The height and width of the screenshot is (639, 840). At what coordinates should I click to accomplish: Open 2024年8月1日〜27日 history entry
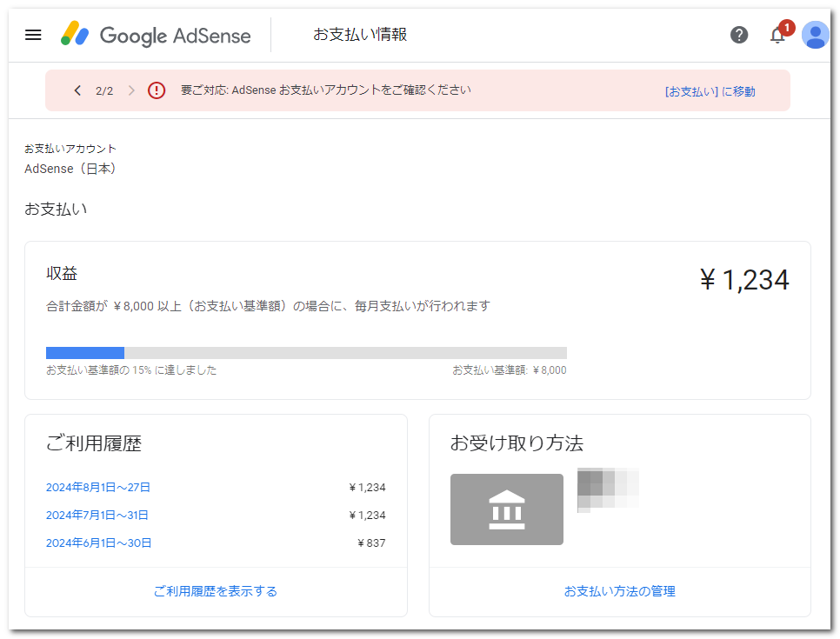click(98, 488)
